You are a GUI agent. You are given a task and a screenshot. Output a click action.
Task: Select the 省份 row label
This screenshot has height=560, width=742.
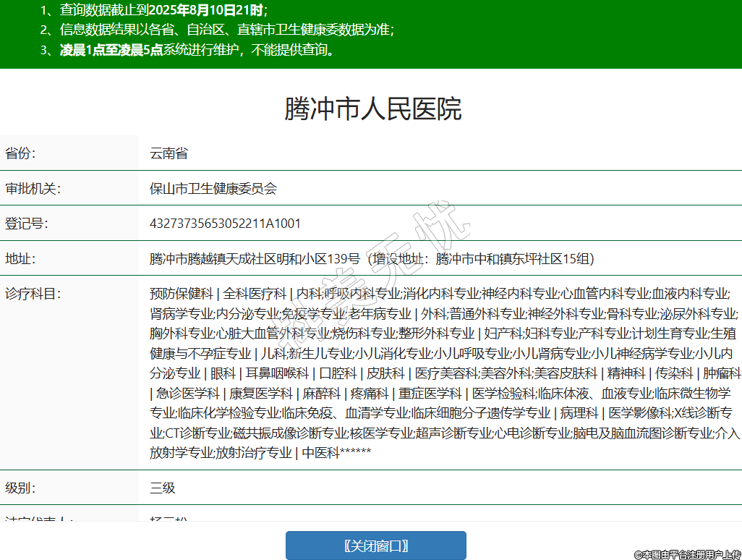[x=20, y=153]
